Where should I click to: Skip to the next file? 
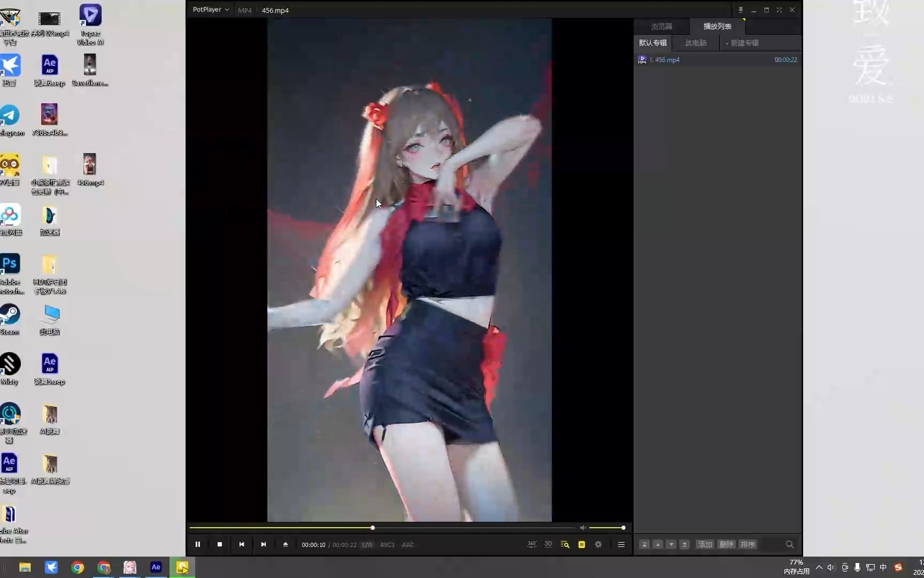click(x=264, y=544)
